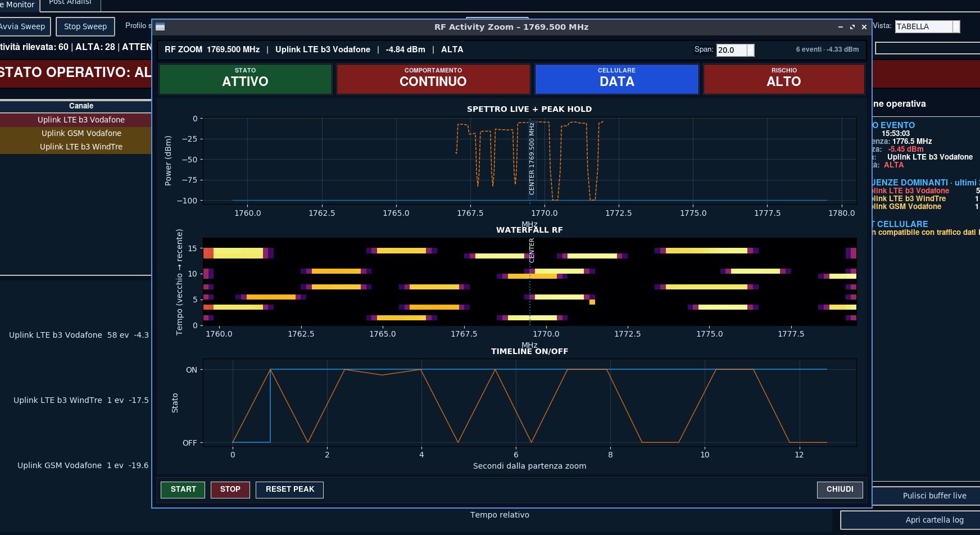
Task: Select the Uplink GSM Vodafone row
Action: pos(76,133)
